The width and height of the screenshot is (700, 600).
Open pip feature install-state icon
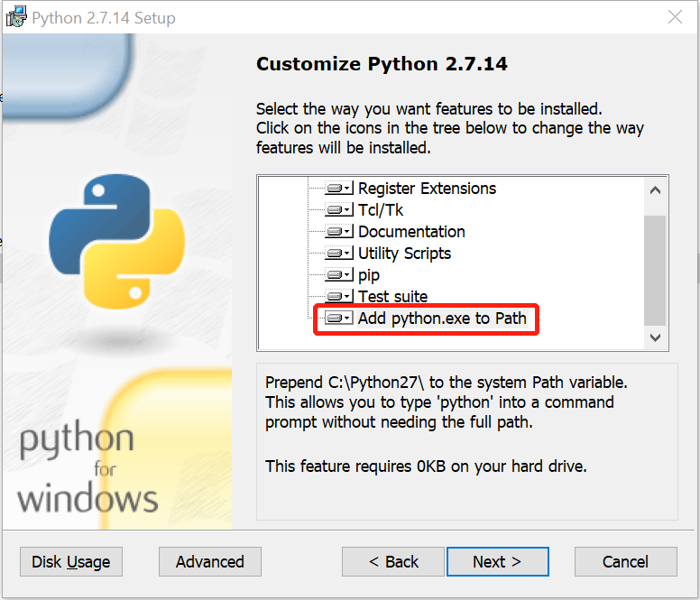coord(339,275)
